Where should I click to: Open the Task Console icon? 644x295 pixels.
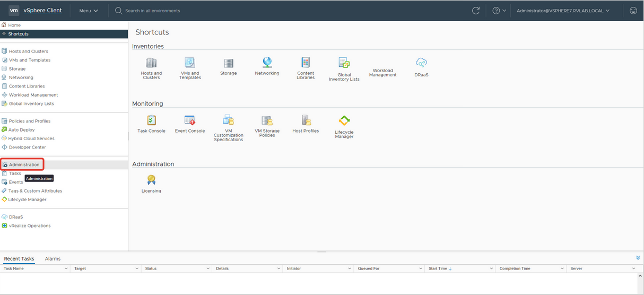pos(152,120)
